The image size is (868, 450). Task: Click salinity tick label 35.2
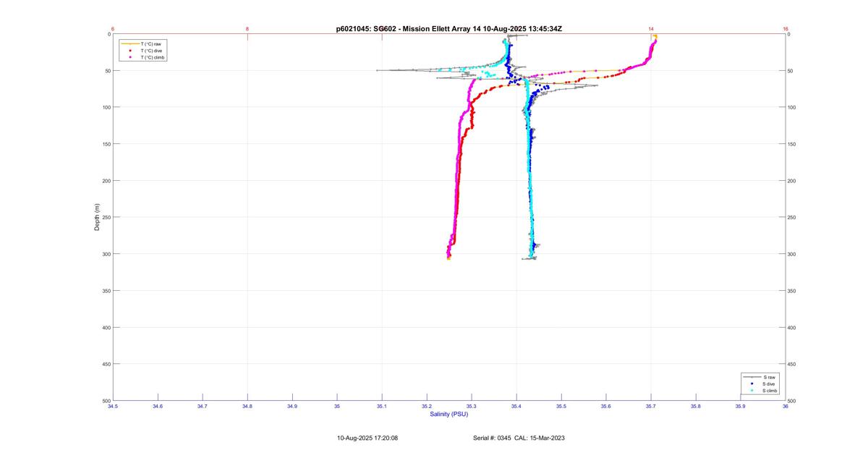tap(427, 407)
